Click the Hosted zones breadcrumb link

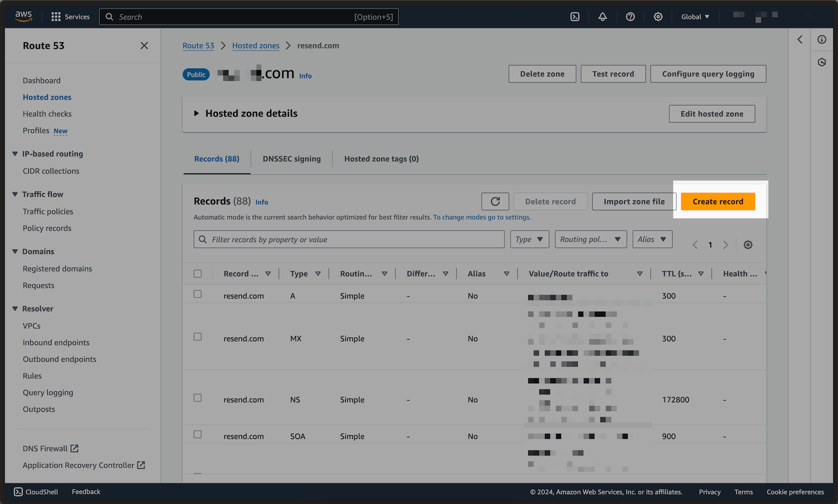coord(256,46)
